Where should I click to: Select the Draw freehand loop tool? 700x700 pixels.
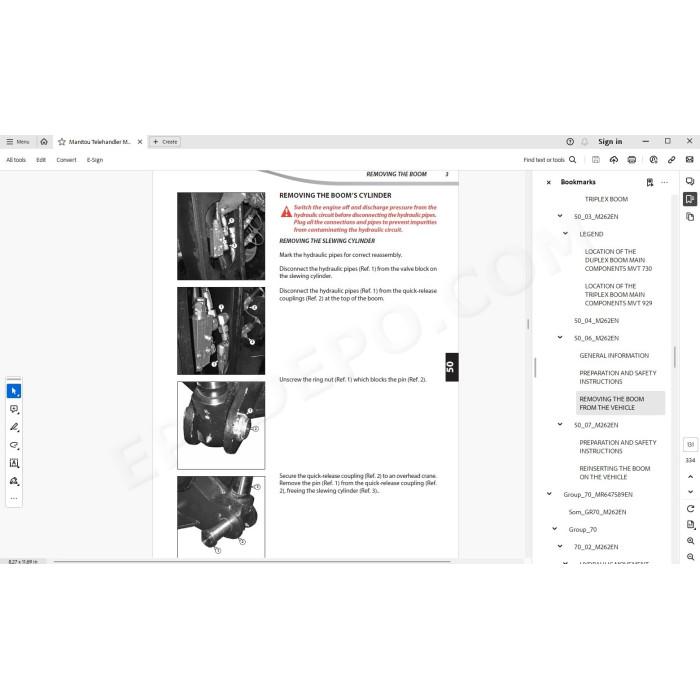pos(14,445)
